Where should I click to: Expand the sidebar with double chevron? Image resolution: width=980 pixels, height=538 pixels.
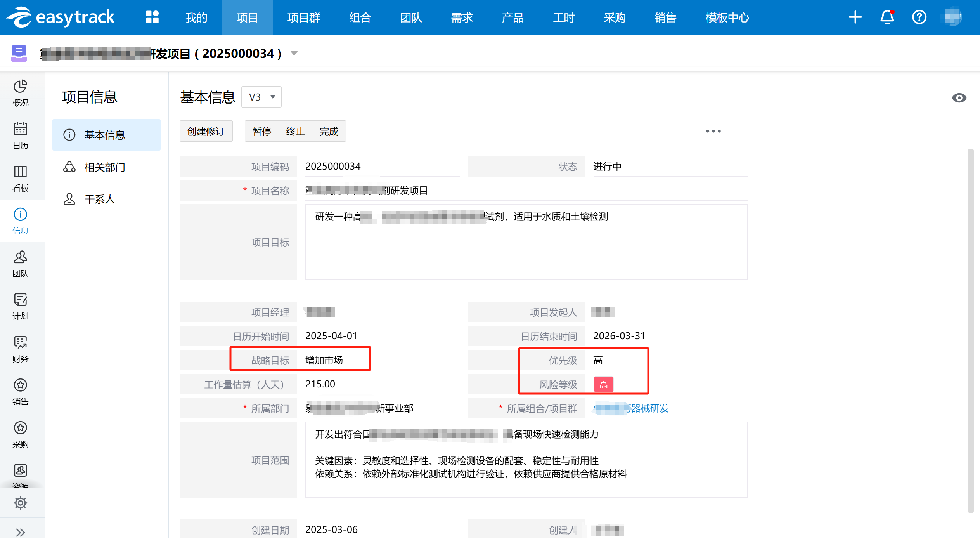pos(21,532)
